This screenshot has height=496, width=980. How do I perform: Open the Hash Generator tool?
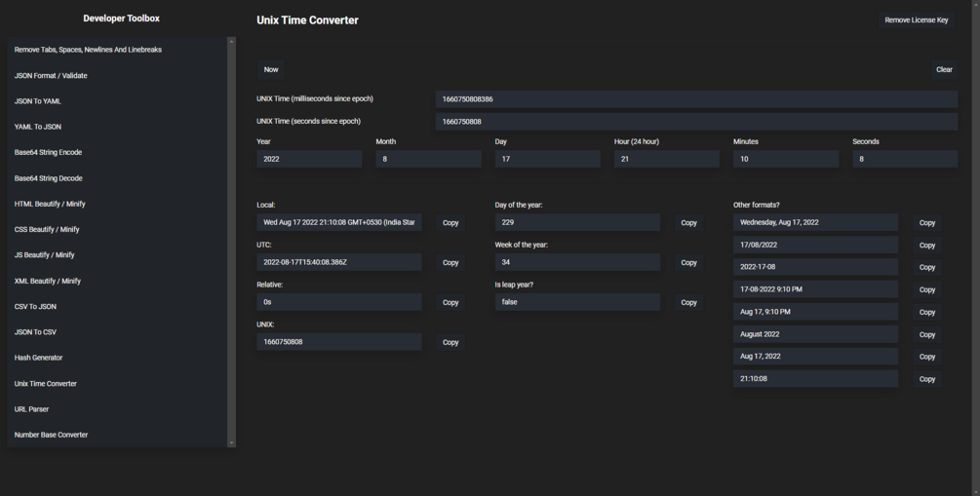pyautogui.click(x=39, y=358)
